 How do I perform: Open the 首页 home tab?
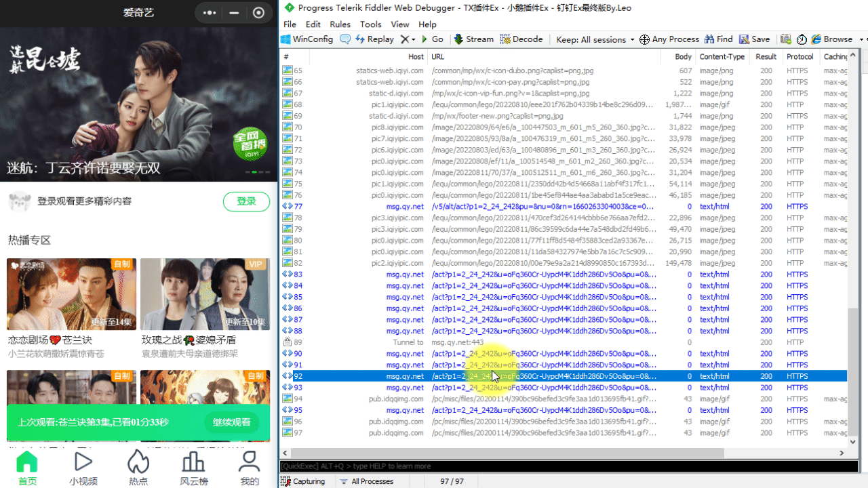click(x=27, y=469)
